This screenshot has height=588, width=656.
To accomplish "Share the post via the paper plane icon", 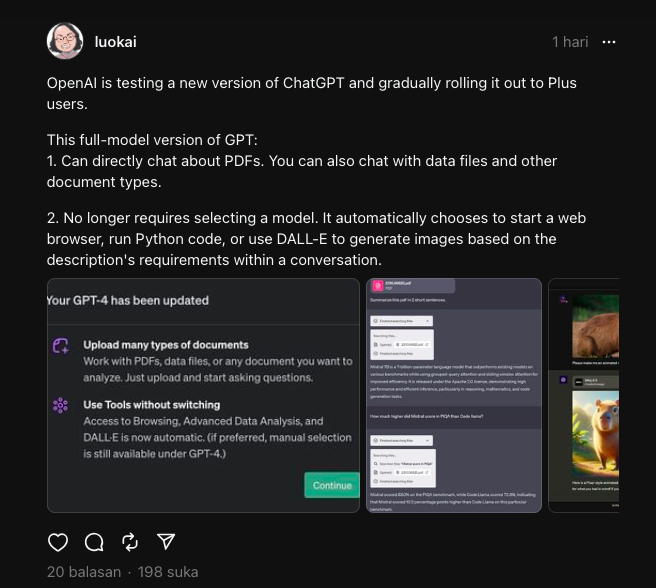I will (166, 542).
